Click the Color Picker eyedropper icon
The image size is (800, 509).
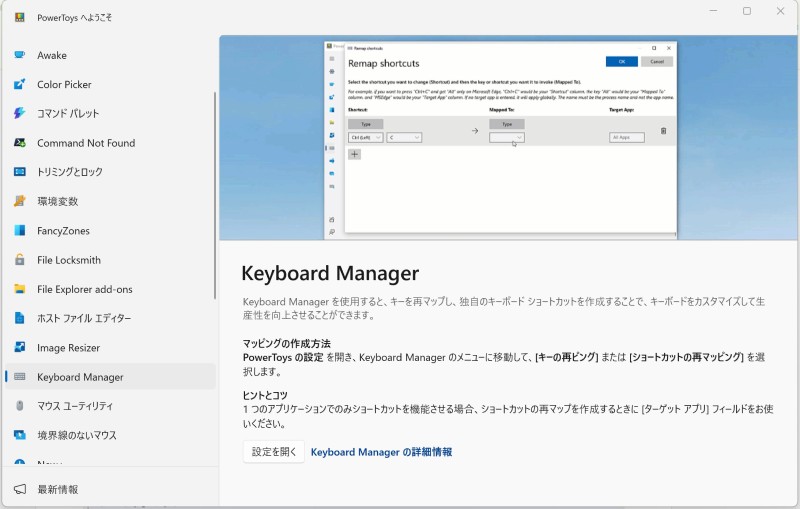(x=19, y=84)
